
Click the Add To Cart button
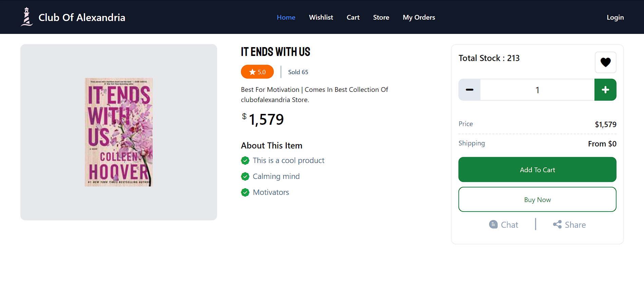537,170
